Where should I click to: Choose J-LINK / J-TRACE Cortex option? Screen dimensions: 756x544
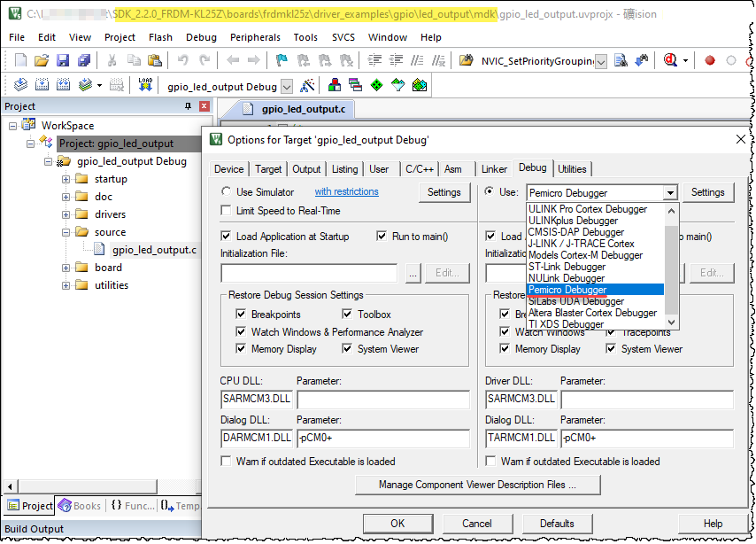pyautogui.click(x=596, y=244)
